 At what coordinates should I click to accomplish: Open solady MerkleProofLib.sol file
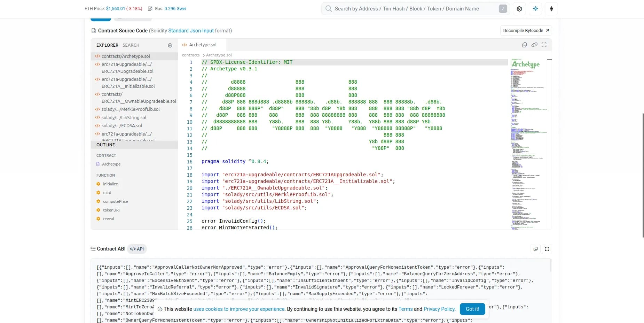coord(134,109)
